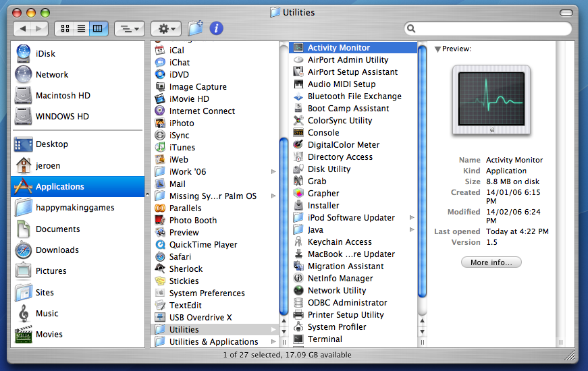
Task: Click the blue Get Info icon
Action: click(217, 28)
